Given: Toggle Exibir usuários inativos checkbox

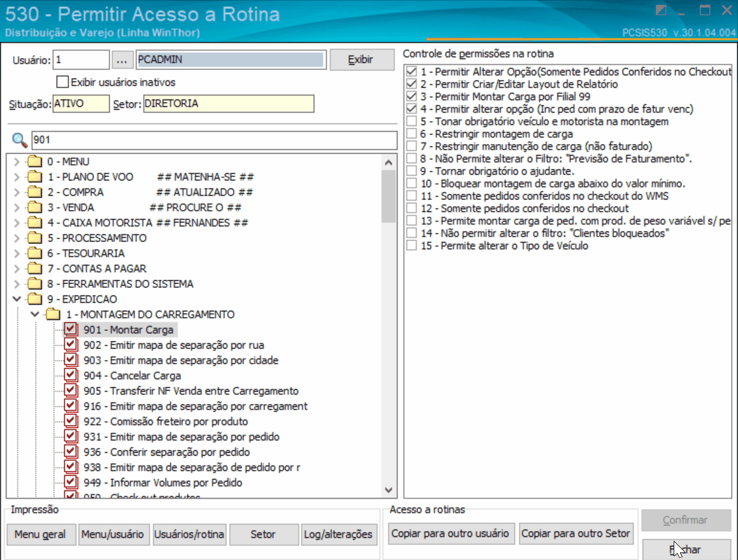Looking at the screenshot, I should coord(62,82).
